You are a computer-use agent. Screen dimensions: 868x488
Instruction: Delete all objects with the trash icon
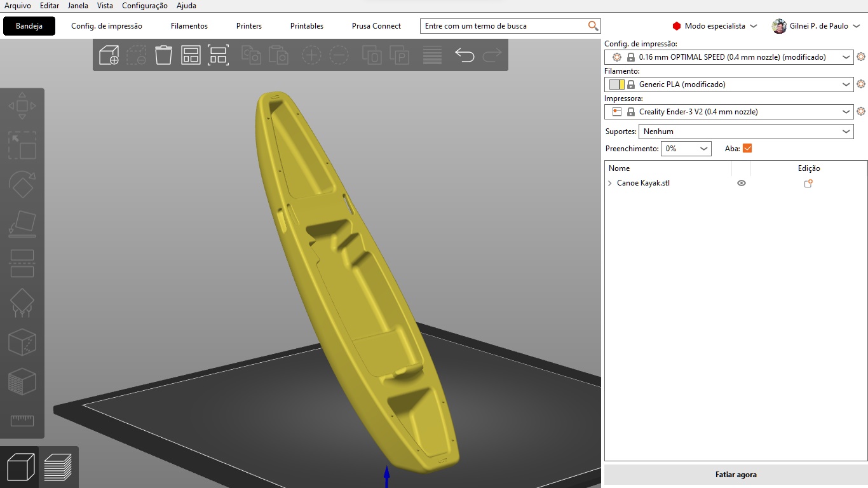(x=163, y=55)
